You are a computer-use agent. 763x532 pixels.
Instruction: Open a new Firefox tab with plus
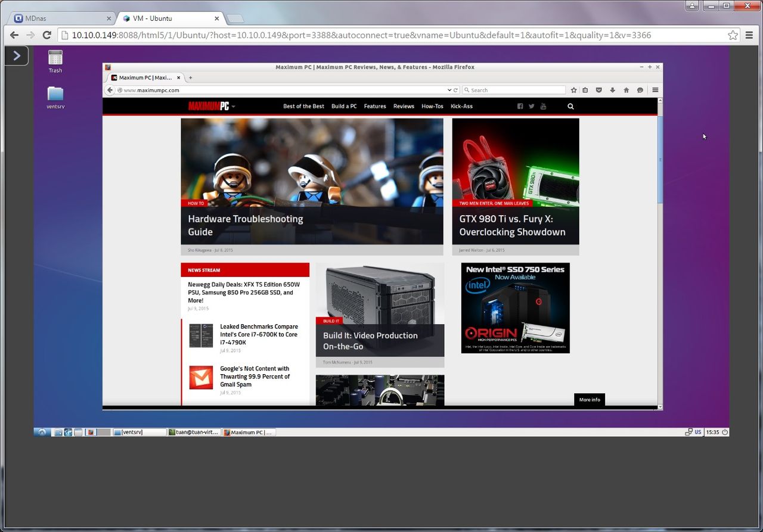pos(191,77)
